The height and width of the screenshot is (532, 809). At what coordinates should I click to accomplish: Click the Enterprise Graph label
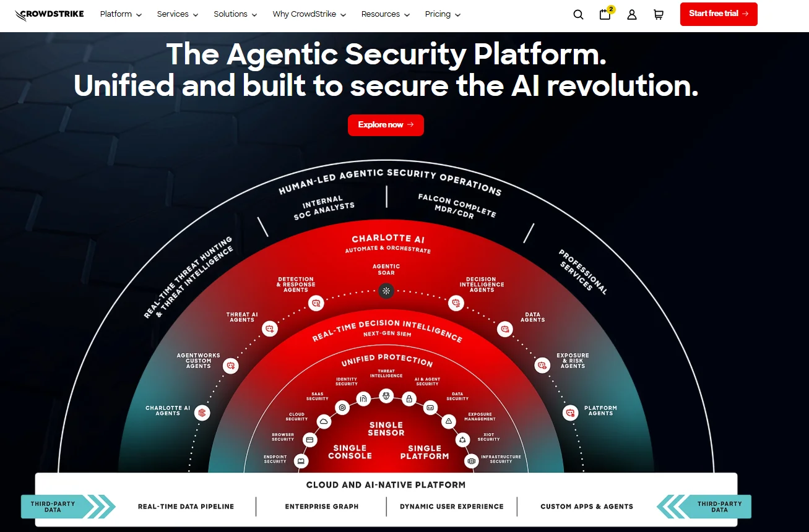point(322,507)
